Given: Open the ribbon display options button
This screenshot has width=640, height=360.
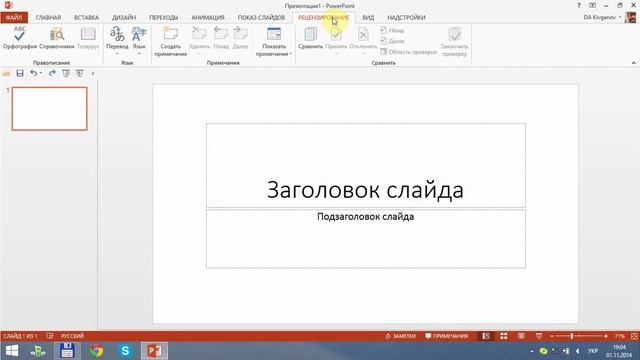Looking at the screenshot, I should tap(592, 5).
